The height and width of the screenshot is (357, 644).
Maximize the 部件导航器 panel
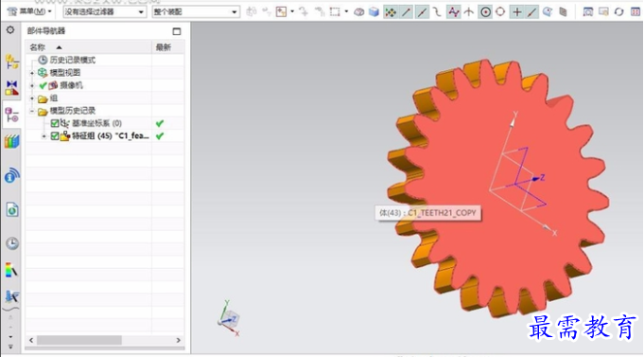point(177,31)
